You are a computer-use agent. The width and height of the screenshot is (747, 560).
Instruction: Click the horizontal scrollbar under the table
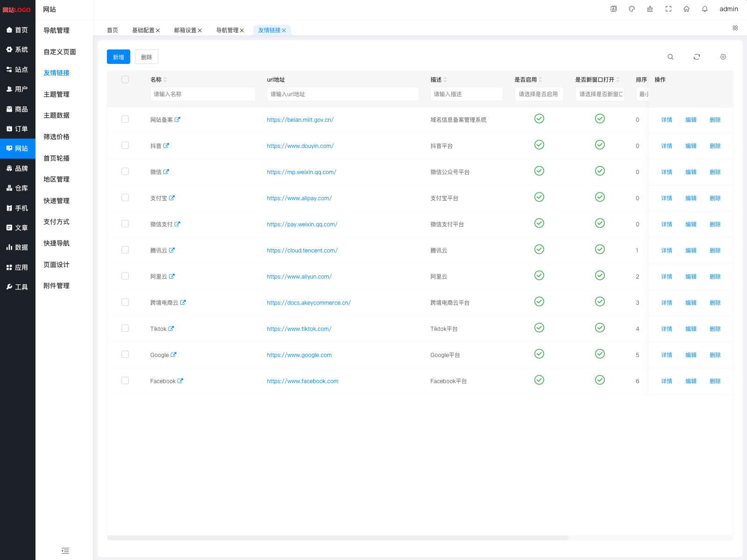click(x=338, y=538)
